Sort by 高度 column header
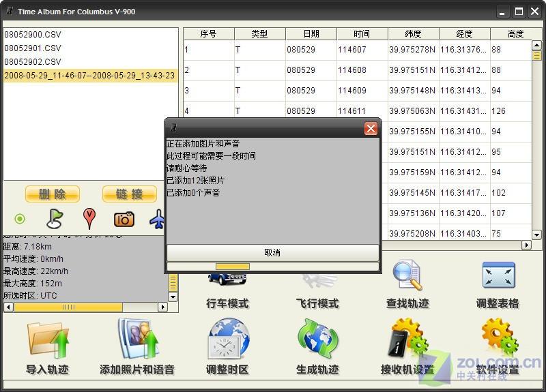 pyautogui.click(x=516, y=34)
